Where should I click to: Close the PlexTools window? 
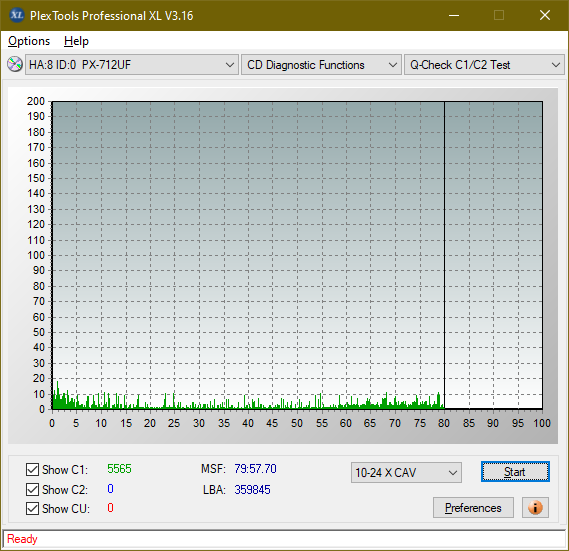tap(544, 15)
